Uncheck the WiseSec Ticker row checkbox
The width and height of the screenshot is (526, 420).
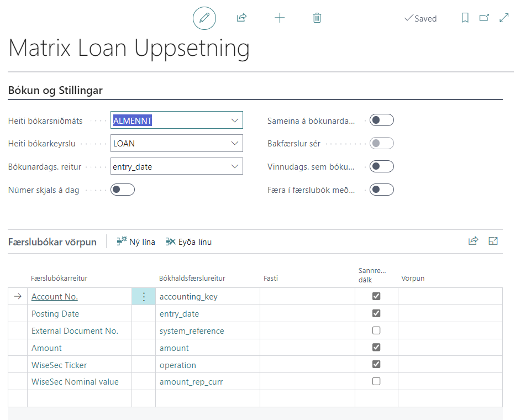(x=376, y=365)
